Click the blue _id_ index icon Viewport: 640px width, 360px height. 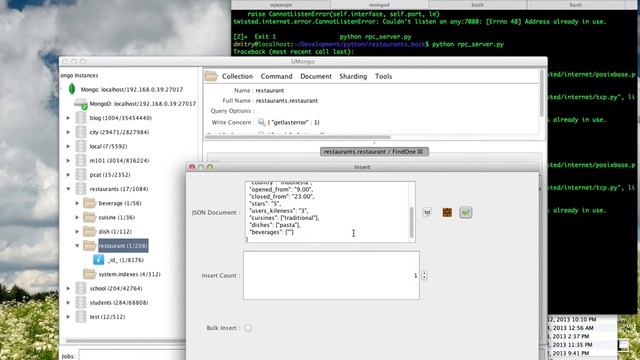(98, 260)
